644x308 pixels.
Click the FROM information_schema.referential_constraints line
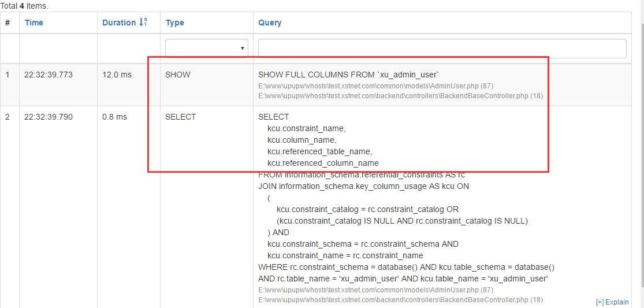click(362, 175)
